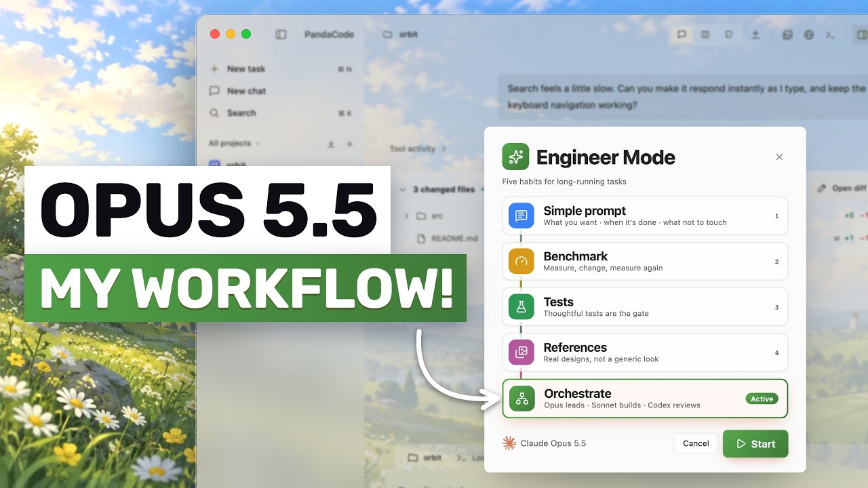Click the Active badge on Orchestrate

pos(762,399)
